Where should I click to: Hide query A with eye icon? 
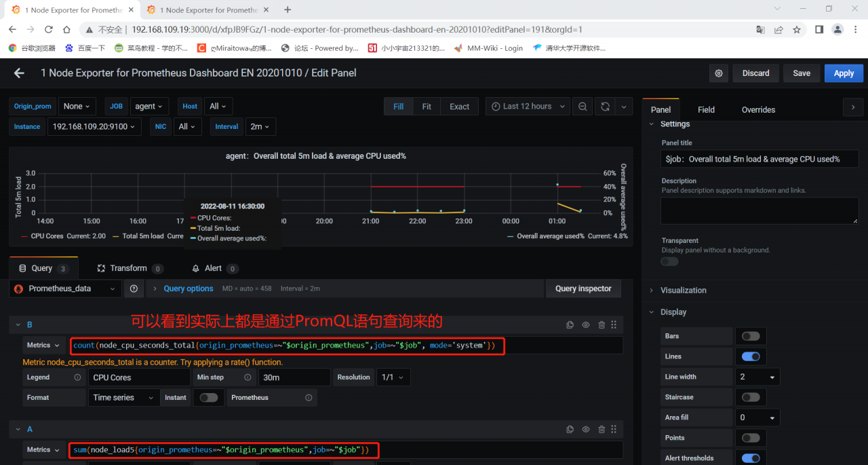586,430
